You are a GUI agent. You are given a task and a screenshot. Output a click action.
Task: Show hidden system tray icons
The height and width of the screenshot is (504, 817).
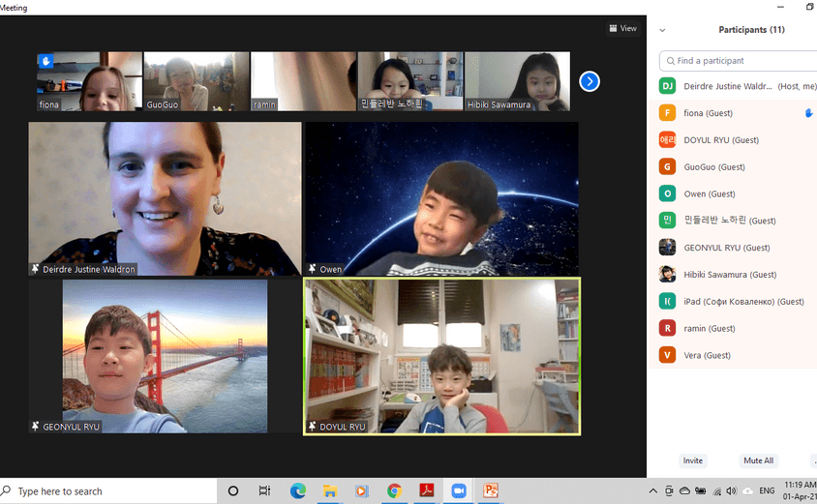pyautogui.click(x=653, y=491)
